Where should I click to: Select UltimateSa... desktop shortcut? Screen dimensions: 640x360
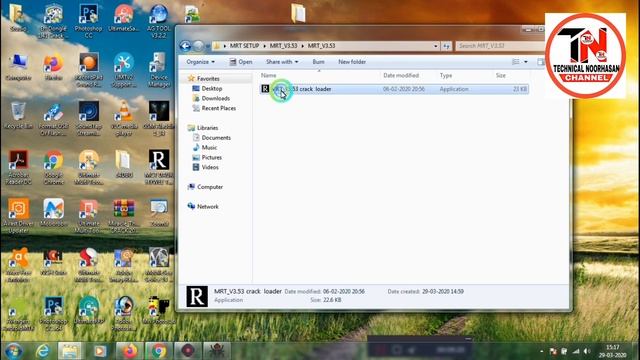click(124, 17)
